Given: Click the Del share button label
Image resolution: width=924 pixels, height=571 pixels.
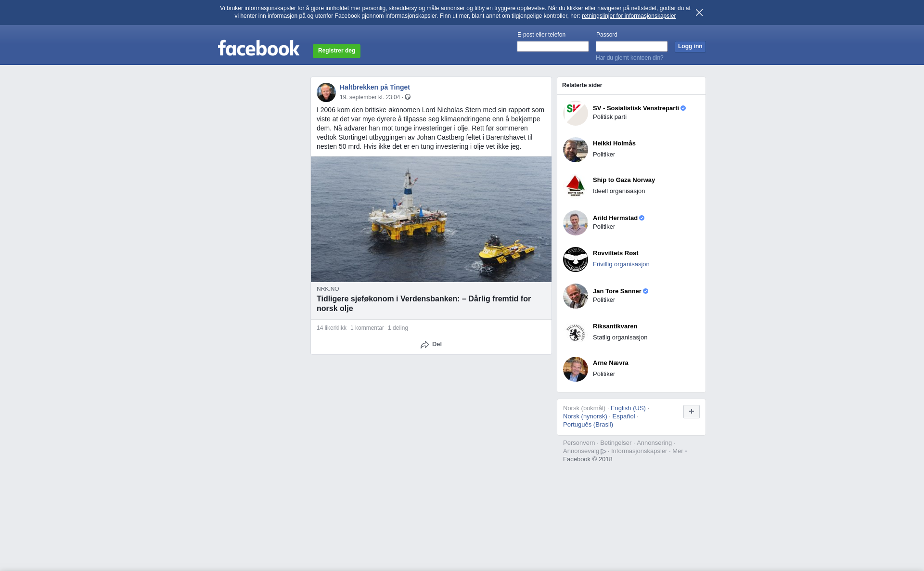Looking at the screenshot, I should 437,344.
